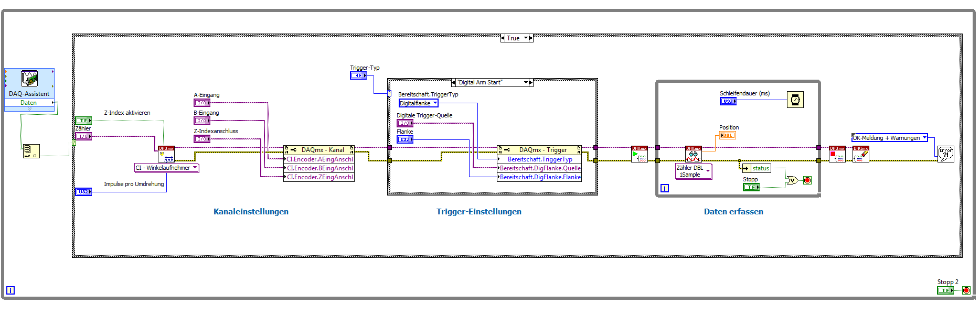Click the Daten erfassen label

pyautogui.click(x=733, y=212)
